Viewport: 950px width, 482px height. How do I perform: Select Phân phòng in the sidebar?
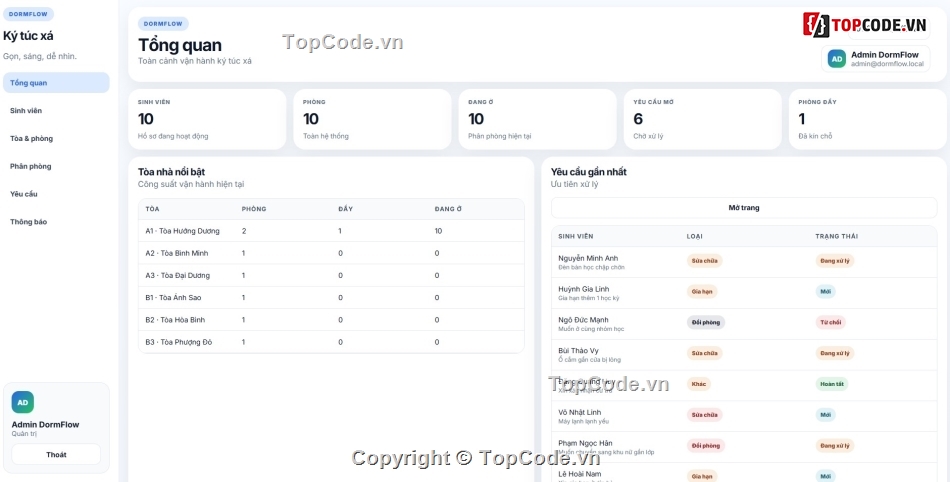56,167
